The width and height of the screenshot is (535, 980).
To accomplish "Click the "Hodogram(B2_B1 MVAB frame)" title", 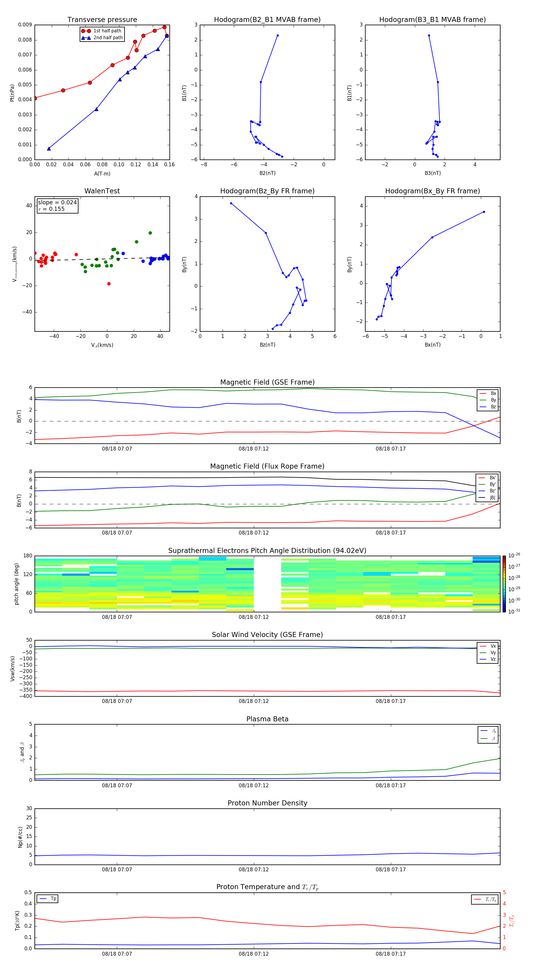I will coord(267,20).
